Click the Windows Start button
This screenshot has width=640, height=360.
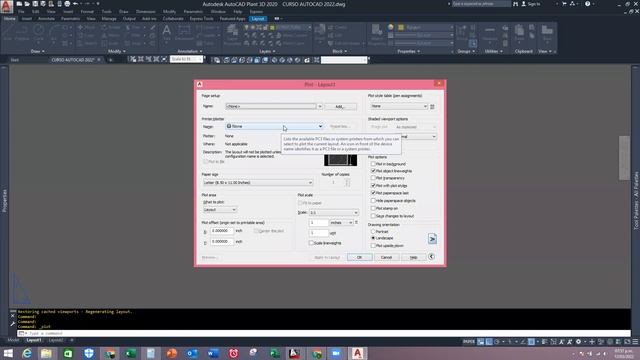point(7,353)
